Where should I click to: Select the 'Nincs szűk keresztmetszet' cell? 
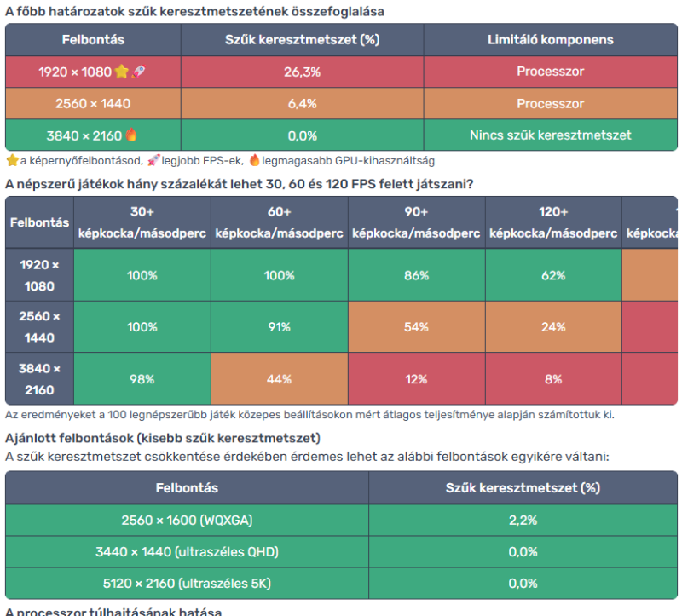550,135
